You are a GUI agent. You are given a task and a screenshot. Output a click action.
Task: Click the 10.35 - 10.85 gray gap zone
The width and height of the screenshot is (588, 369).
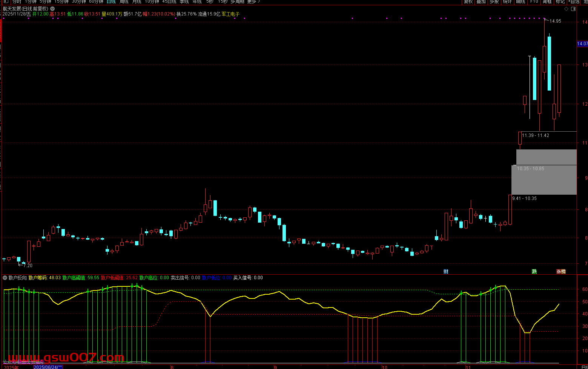coord(544,180)
